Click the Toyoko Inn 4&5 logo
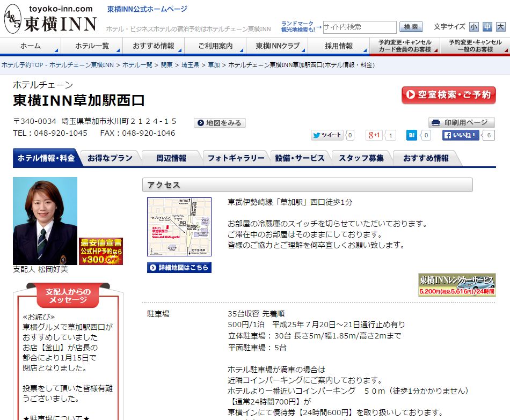Image resolution: width=510 pixels, height=420 pixels. [50, 19]
